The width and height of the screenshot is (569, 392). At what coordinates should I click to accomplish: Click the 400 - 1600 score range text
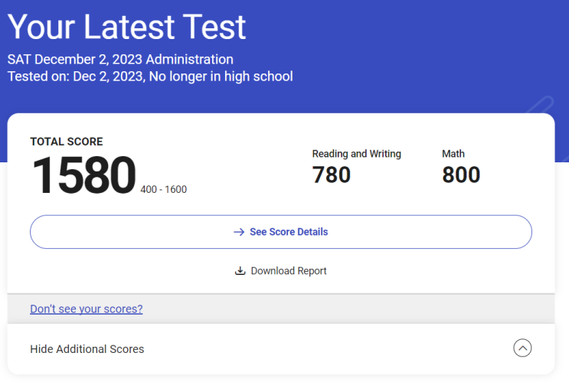point(164,189)
